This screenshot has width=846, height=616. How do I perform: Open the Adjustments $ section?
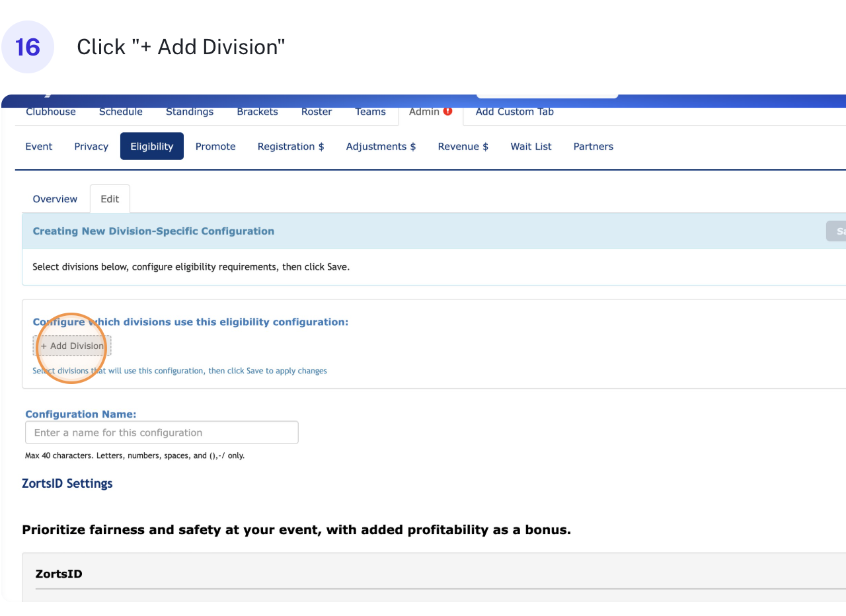[x=381, y=147]
